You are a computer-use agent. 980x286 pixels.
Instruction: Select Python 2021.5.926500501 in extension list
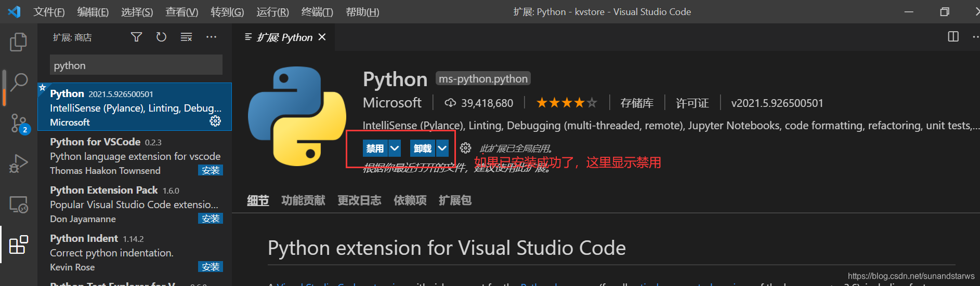[x=135, y=107]
